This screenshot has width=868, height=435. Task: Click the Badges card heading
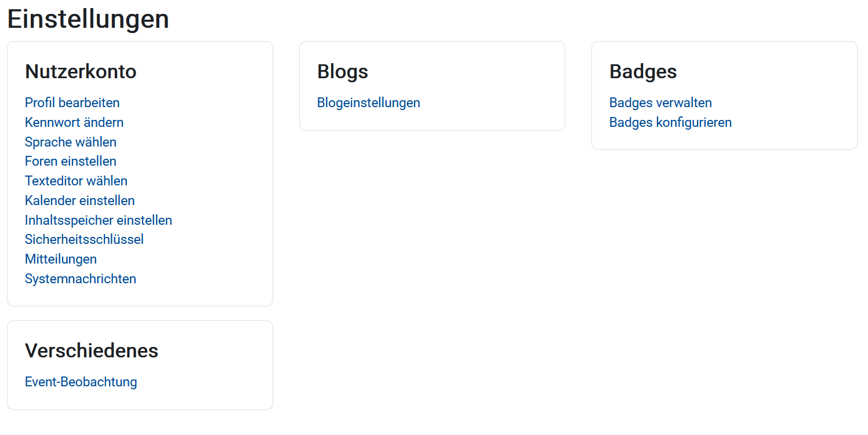643,71
